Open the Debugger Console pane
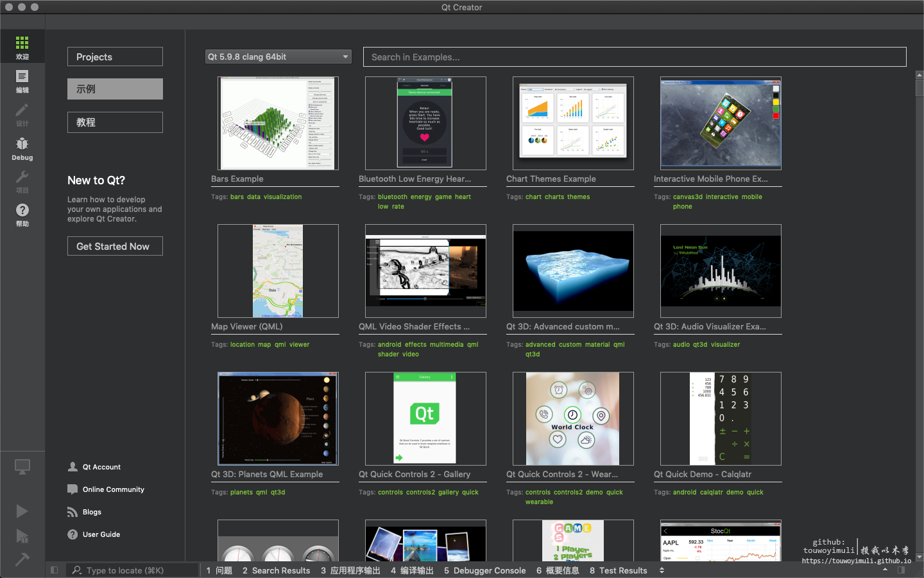The image size is (924, 578). click(485, 570)
